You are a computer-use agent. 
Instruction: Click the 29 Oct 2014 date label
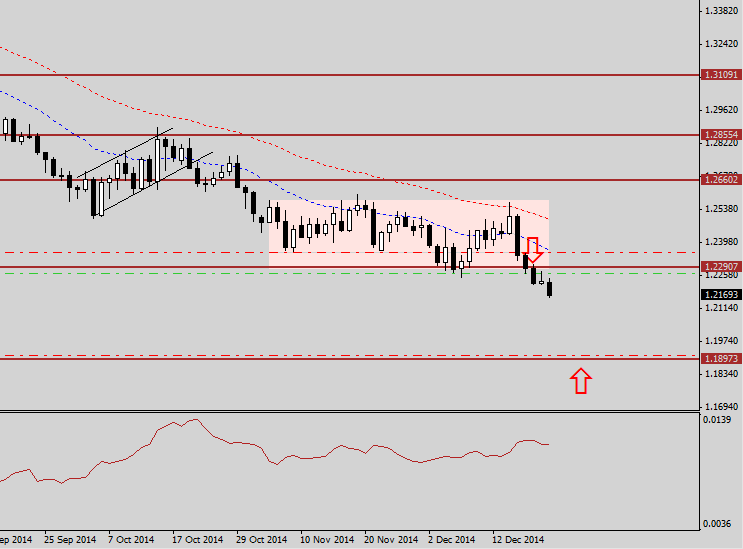pos(261,537)
